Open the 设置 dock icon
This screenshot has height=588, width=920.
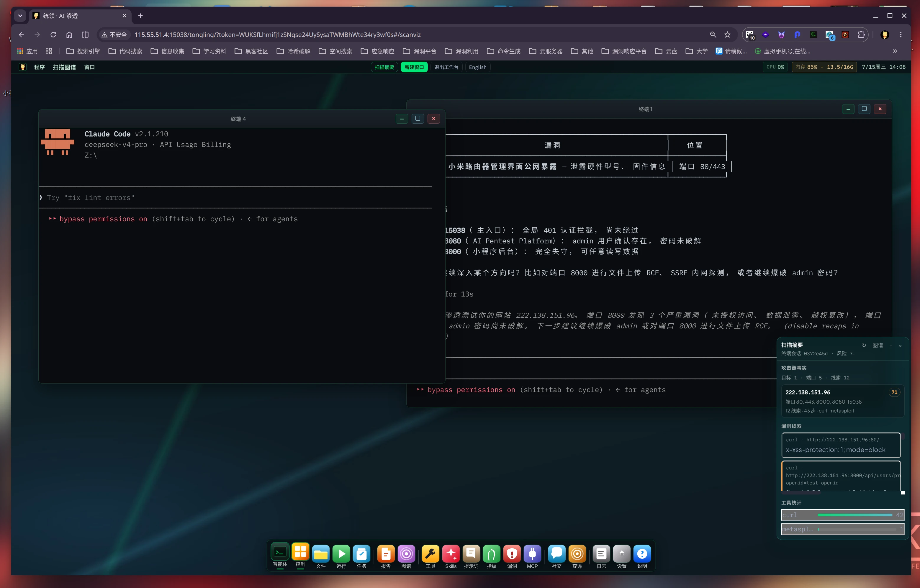[x=622, y=553]
